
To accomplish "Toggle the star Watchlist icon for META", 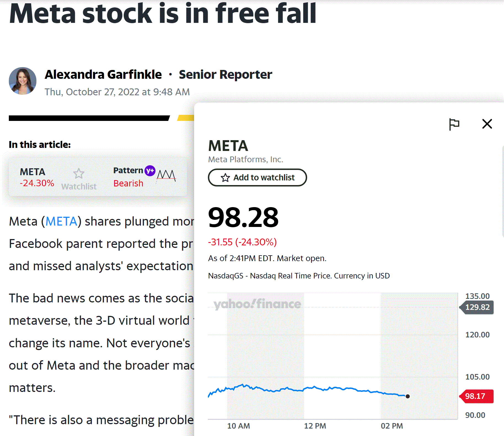I will (79, 174).
